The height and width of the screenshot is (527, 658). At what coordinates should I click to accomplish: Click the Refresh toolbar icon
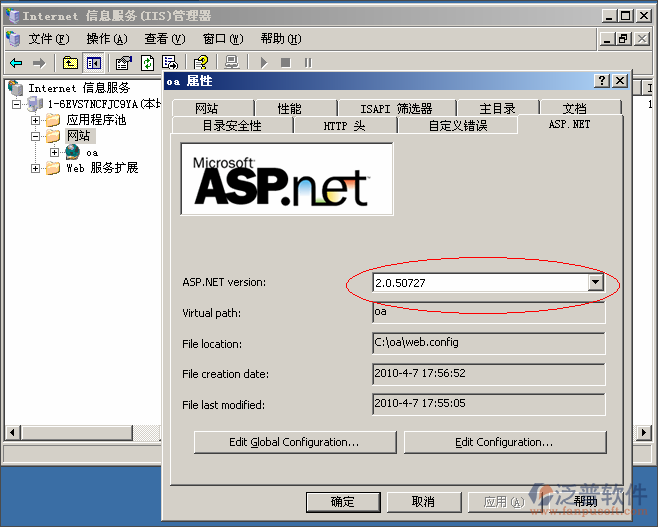147,63
